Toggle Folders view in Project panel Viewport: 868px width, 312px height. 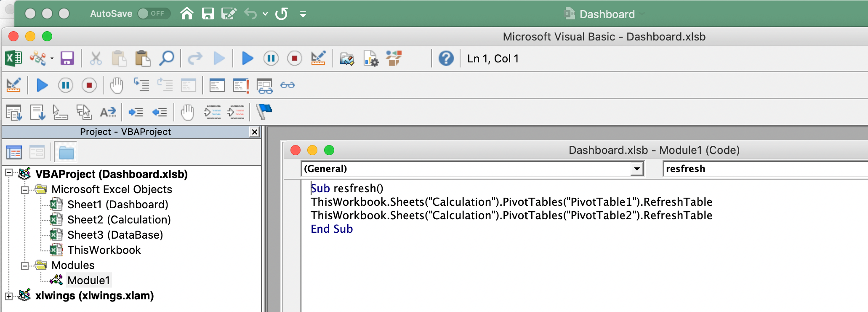66,152
